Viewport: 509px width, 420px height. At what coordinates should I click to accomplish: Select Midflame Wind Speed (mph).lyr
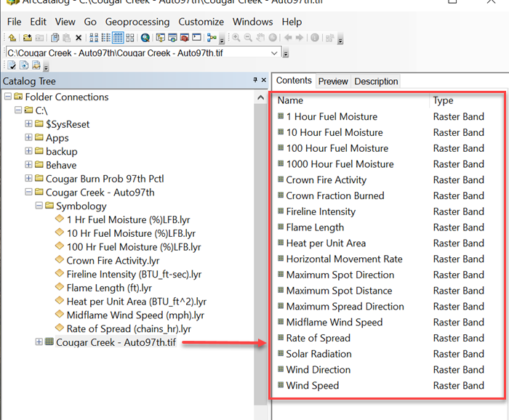coord(135,315)
